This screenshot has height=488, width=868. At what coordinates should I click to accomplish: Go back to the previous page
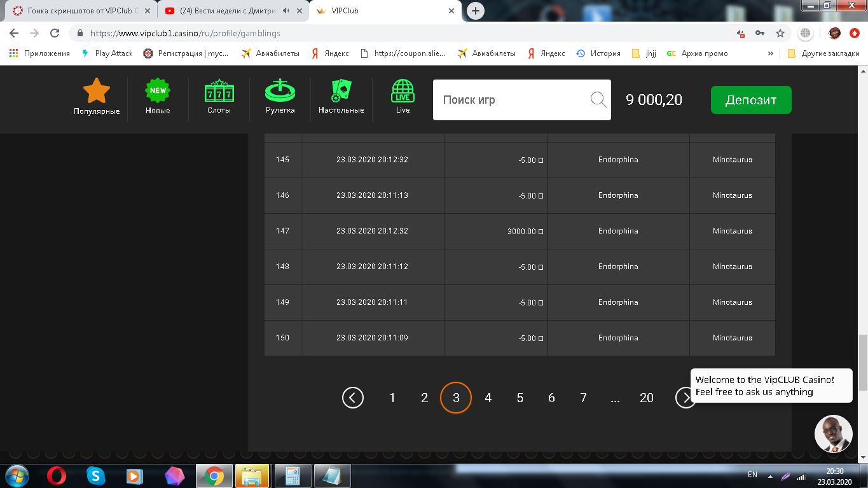(14, 33)
